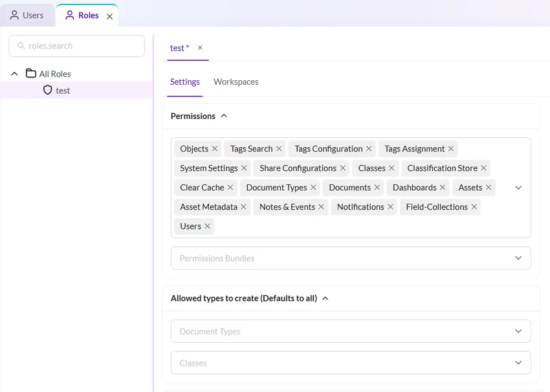
Task: Remove the Asset Metadata permission tag
Action: click(x=243, y=207)
